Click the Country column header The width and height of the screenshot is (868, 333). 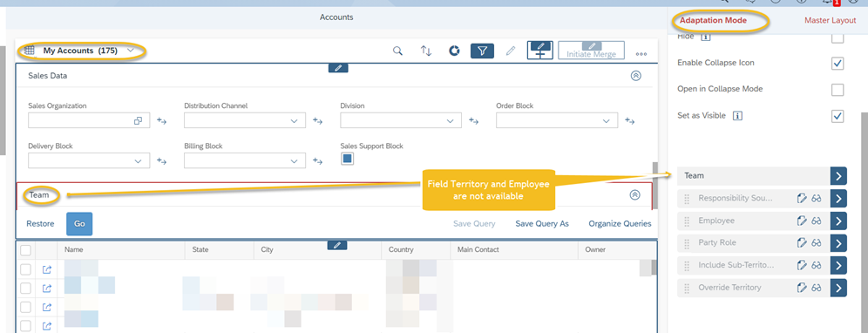[416, 250]
